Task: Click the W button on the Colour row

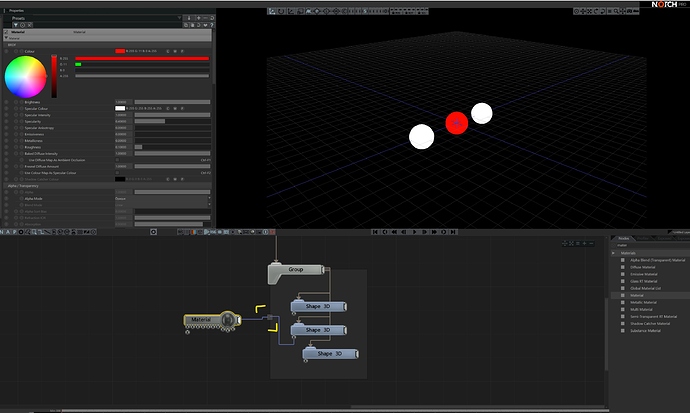Action: (x=175, y=51)
